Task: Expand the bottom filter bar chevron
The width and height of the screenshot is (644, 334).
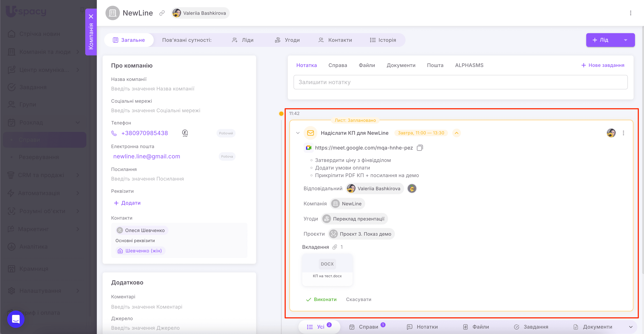Action: (x=631, y=327)
